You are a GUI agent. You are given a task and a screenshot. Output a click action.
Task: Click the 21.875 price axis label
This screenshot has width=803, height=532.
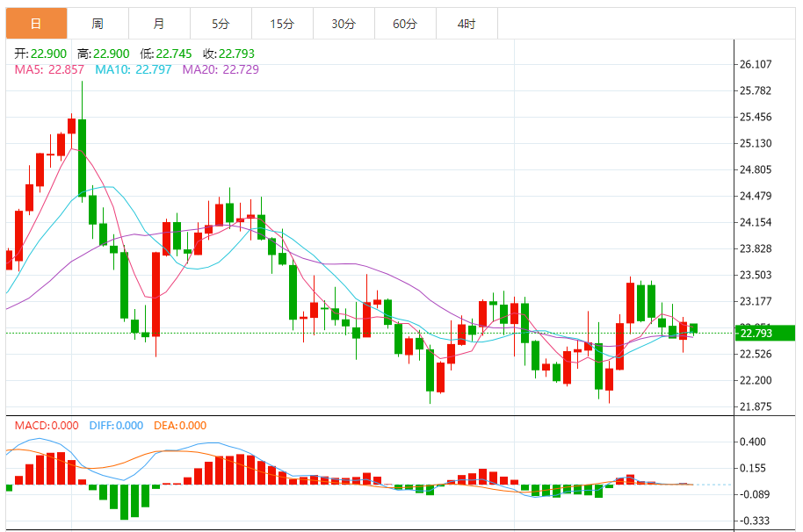point(756,406)
